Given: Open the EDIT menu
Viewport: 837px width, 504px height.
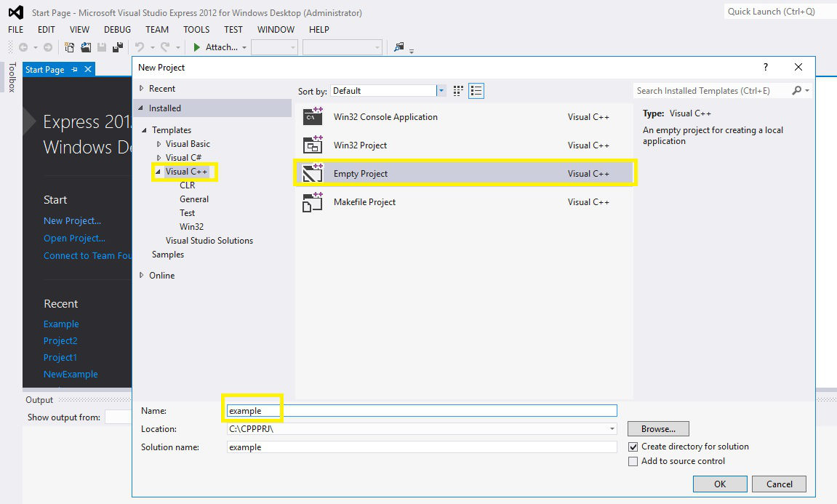Looking at the screenshot, I should click(47, 29).
